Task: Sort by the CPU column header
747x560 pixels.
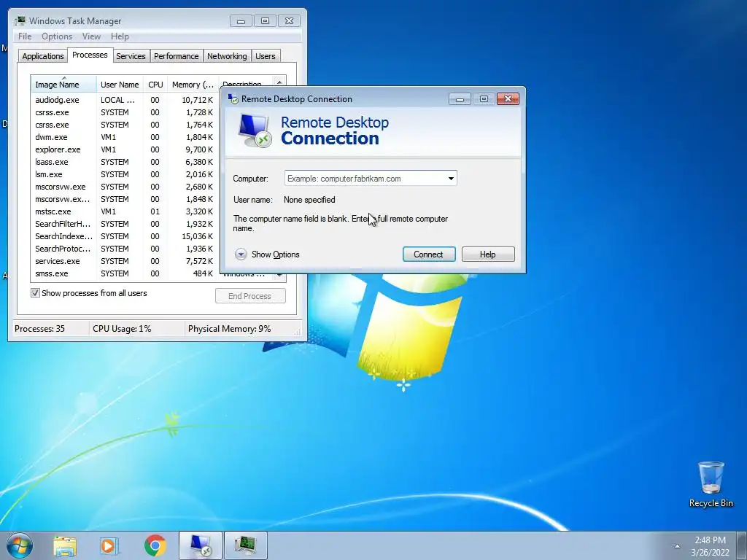Action: [x=155, y=85]
